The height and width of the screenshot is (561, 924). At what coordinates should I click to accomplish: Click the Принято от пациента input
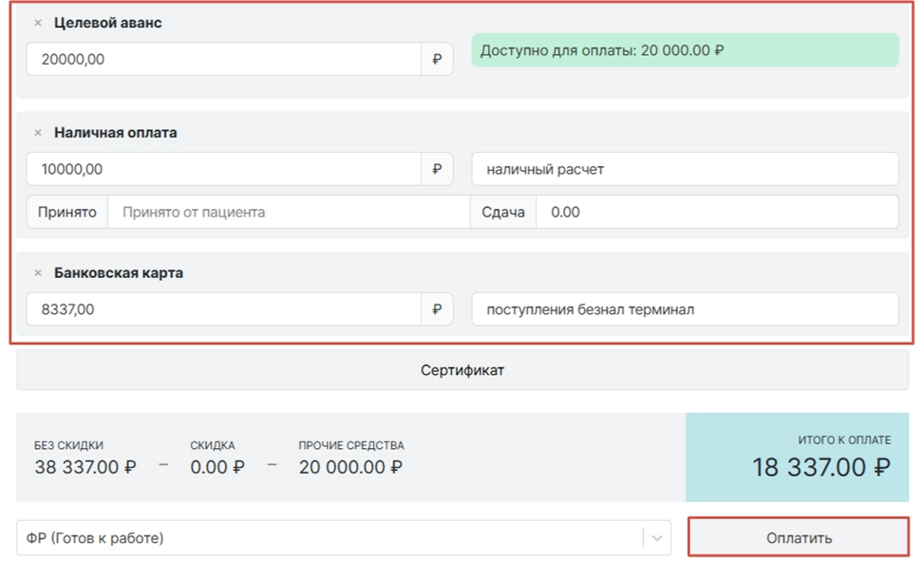(x=288, y=212)
